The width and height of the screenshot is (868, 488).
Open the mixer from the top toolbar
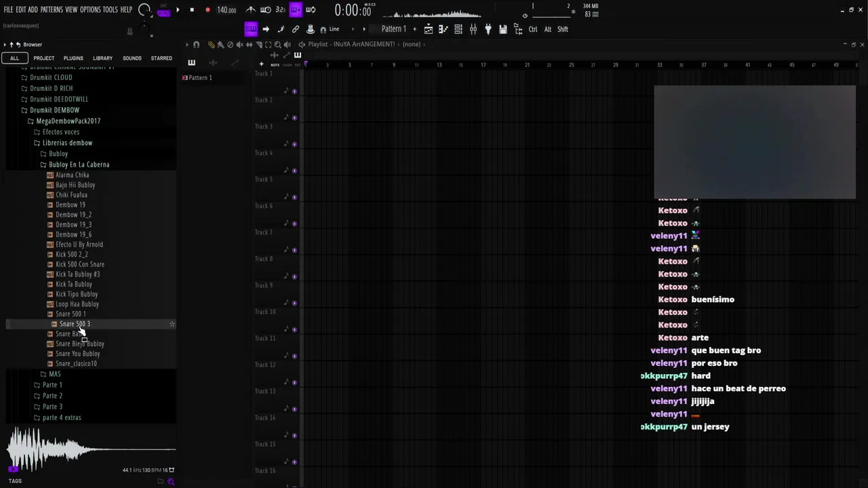(x=473, y=29)
